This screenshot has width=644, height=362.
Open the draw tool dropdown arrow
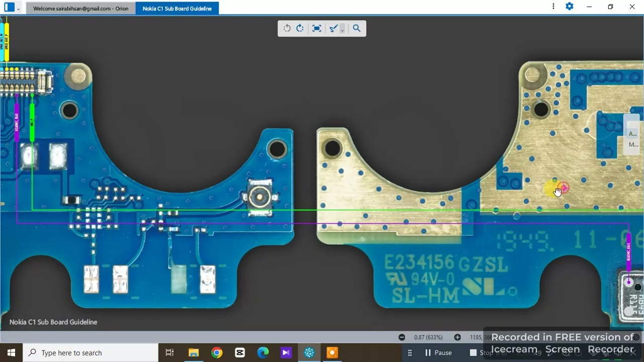(x=342, y=29)
